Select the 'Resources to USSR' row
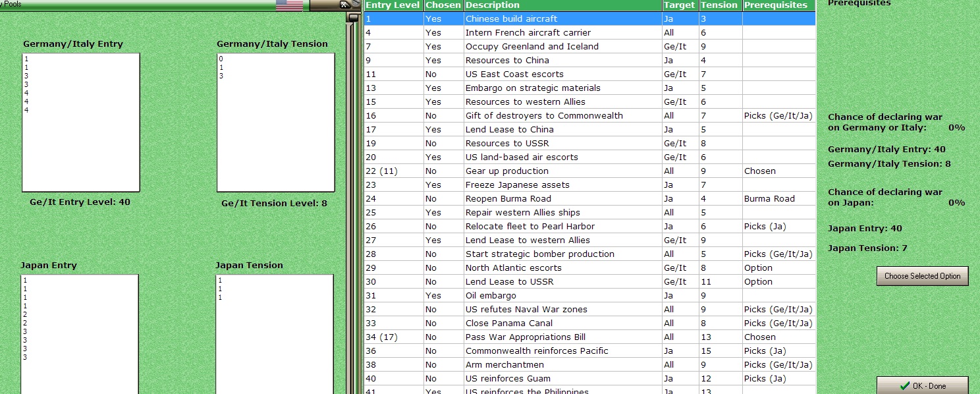The height and width of the screenshot is (394, 980). (x=589, y=144)
